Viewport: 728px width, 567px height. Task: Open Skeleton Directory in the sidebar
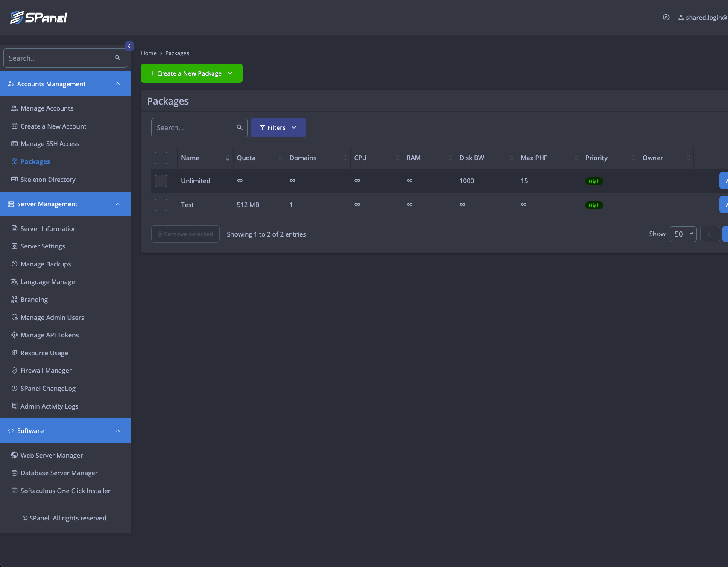[48, 180]
